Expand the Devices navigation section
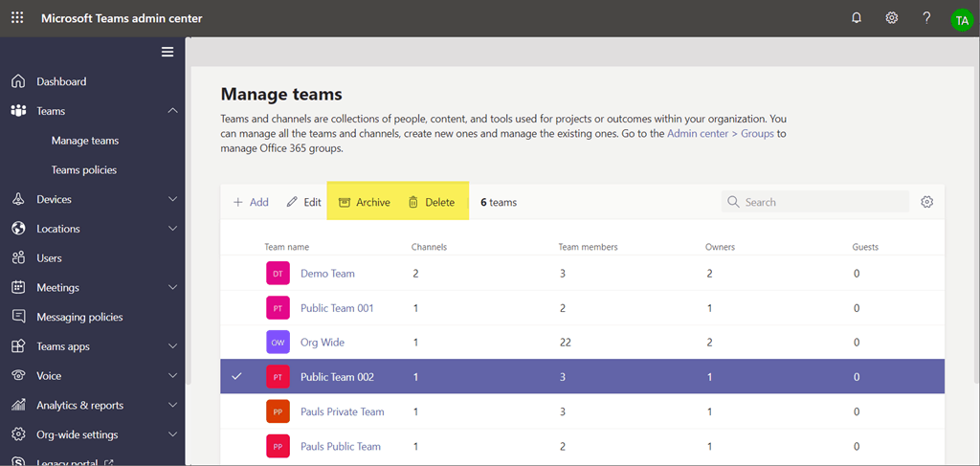This screenshot has height=466, width=980. point(172,199)
